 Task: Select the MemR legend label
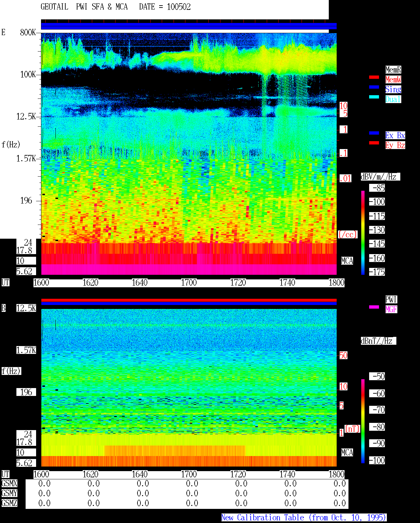pos(393,70)
